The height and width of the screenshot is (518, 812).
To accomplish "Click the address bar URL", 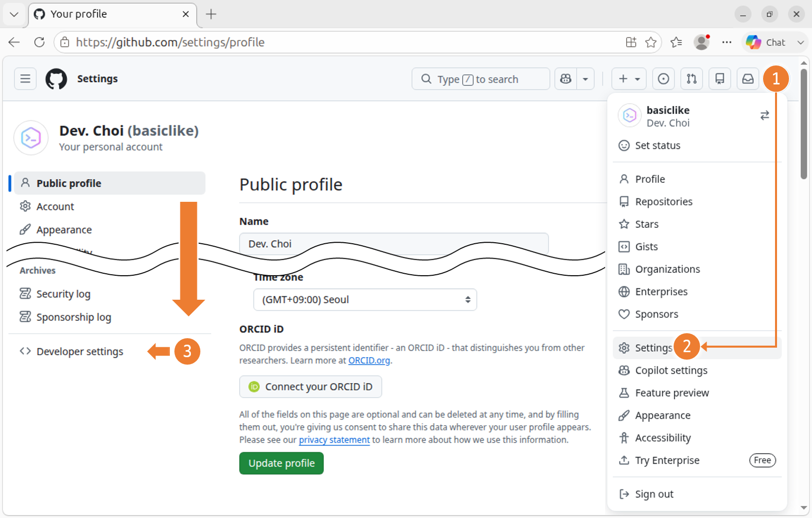I will (170, 42).
